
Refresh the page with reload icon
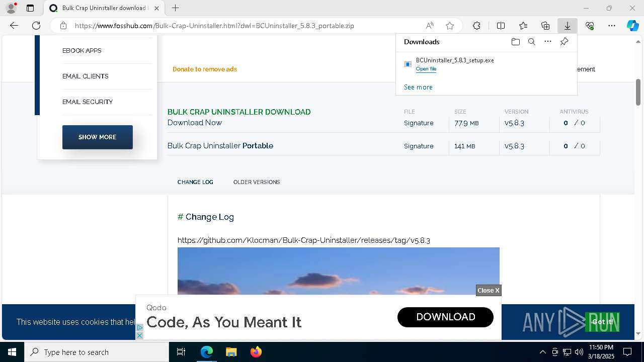point(36,26)
